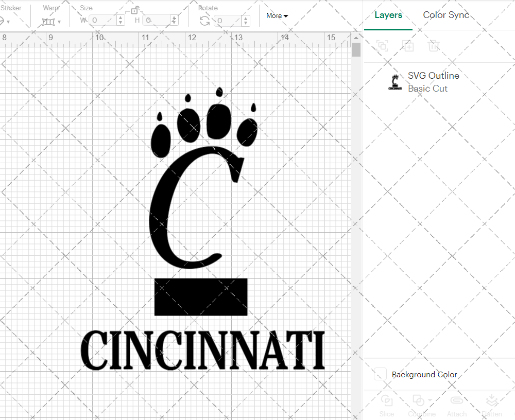
Task: Click the Rotate reset icon
Action: pyautogui.click(x=204, y=21)
